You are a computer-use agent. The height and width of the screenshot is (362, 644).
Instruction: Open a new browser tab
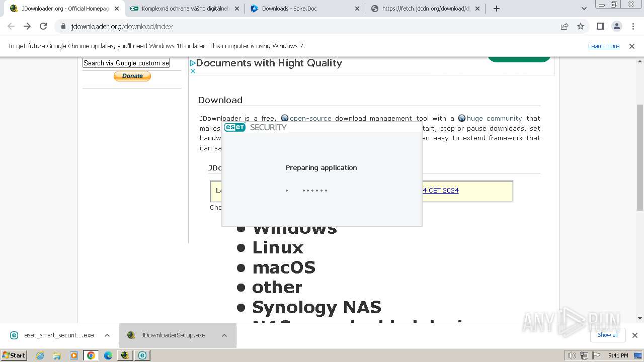(x=497, y=9)
